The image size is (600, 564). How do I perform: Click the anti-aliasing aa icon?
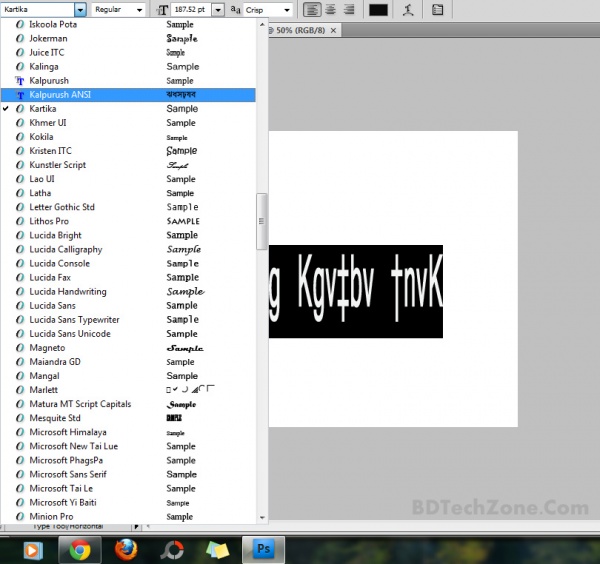point(235,10)
